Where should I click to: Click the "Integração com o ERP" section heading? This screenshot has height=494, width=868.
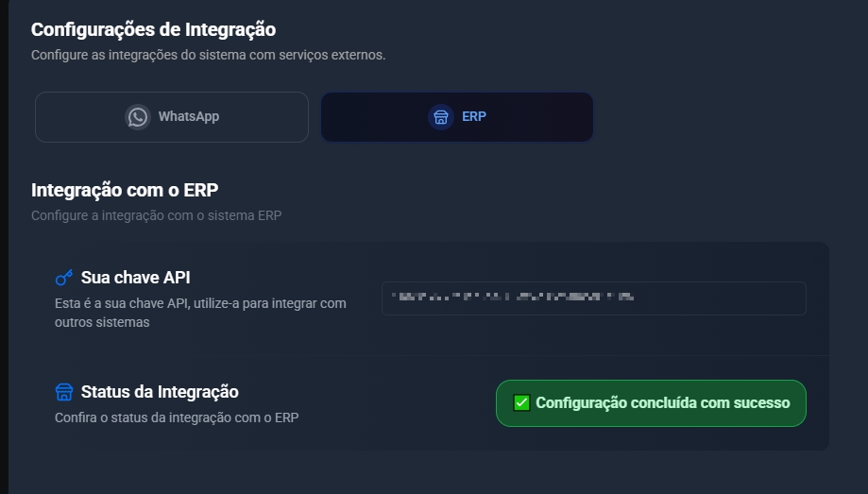click(x=125, y=191)
